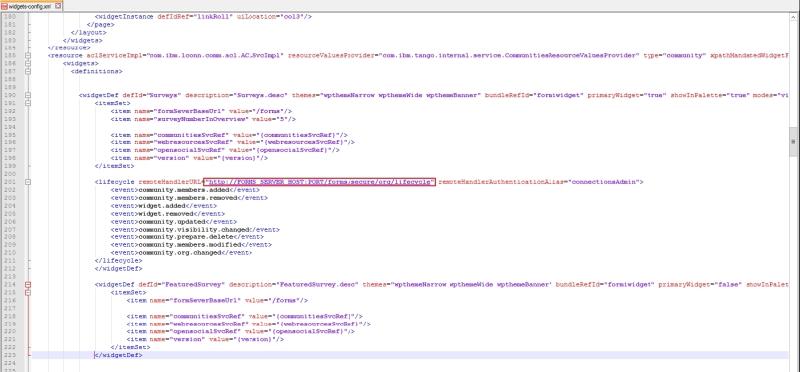800x372 pixels.
Task: Collapse the itemSet fold on line 191
Action: (x=29, y=103)
